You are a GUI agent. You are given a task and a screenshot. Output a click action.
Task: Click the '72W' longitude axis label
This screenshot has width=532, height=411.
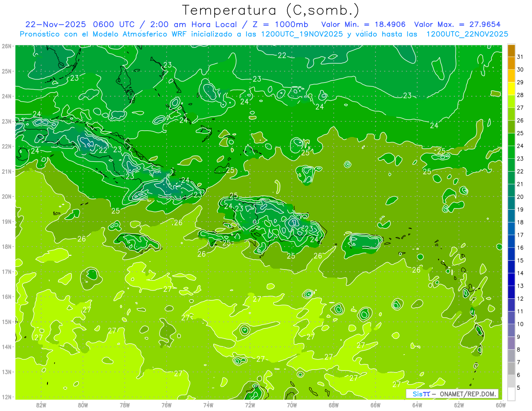click(250, 405)
